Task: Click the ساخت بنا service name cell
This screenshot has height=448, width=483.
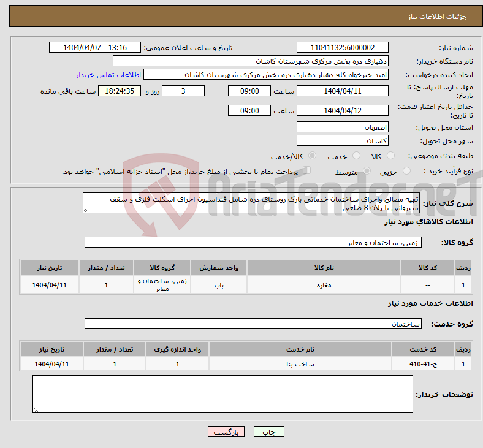Action: [x=300, y=363]
